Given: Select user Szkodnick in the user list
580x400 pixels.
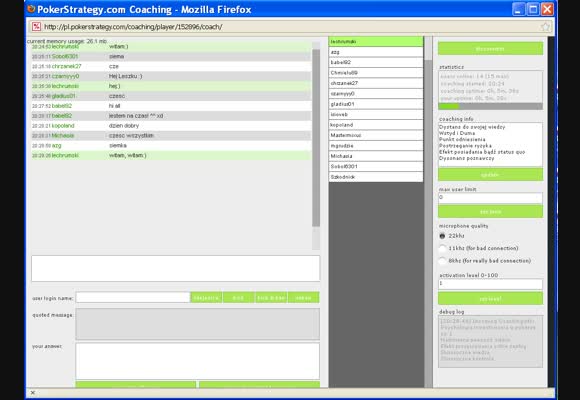Looking at the screenshot, I should 376,177.
